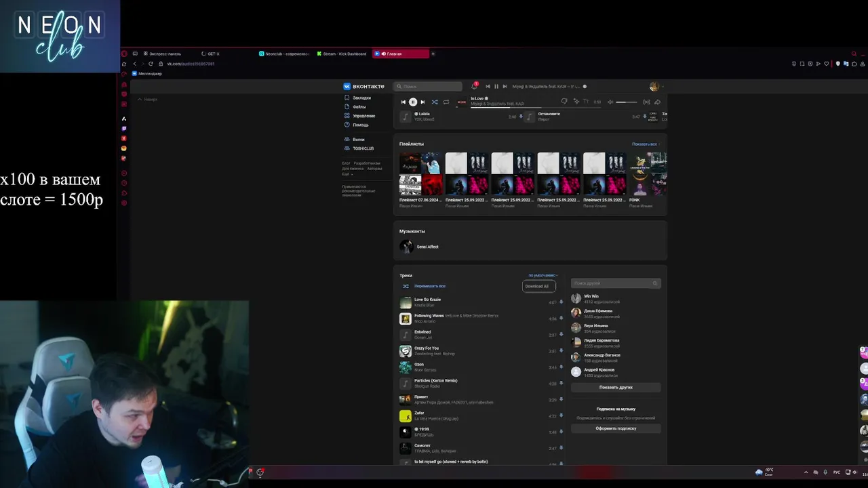
Task: Download the Ozon track
Action: point(561,367)
